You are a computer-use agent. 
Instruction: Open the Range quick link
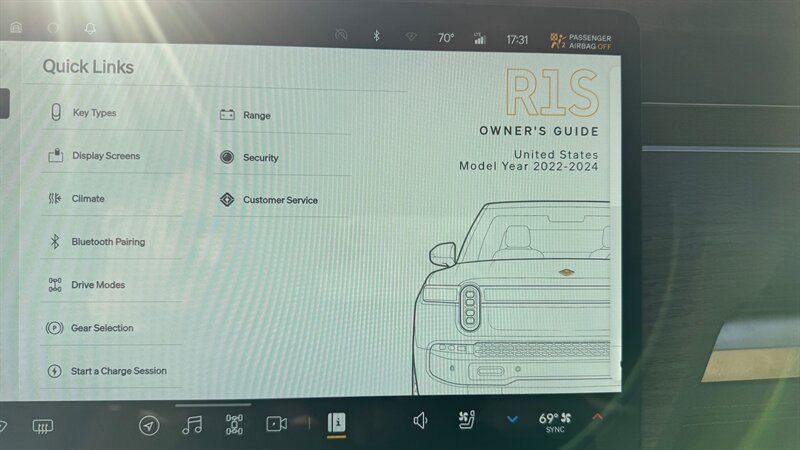256,116
